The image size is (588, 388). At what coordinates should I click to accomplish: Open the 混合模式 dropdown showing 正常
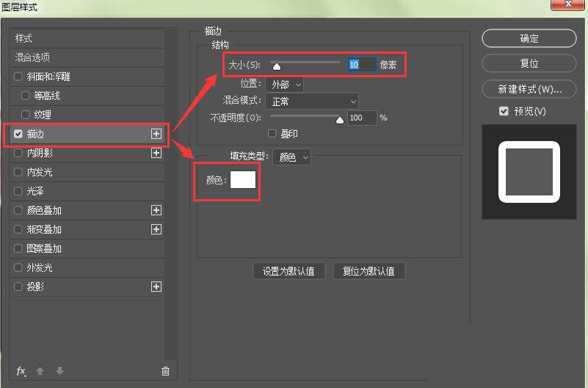(312, 101)
